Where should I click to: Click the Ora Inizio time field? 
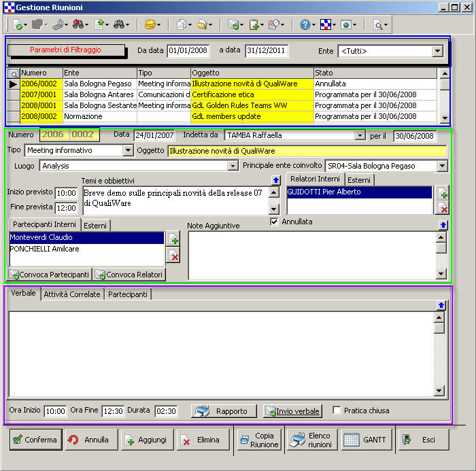click(x=54, y=411)
